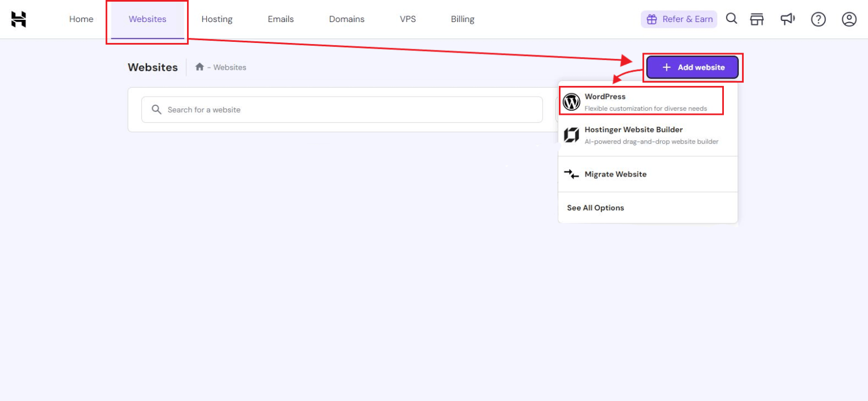Select Migrate Website menu entry
This screenshot has height=401, width=868.
(648, 174)
